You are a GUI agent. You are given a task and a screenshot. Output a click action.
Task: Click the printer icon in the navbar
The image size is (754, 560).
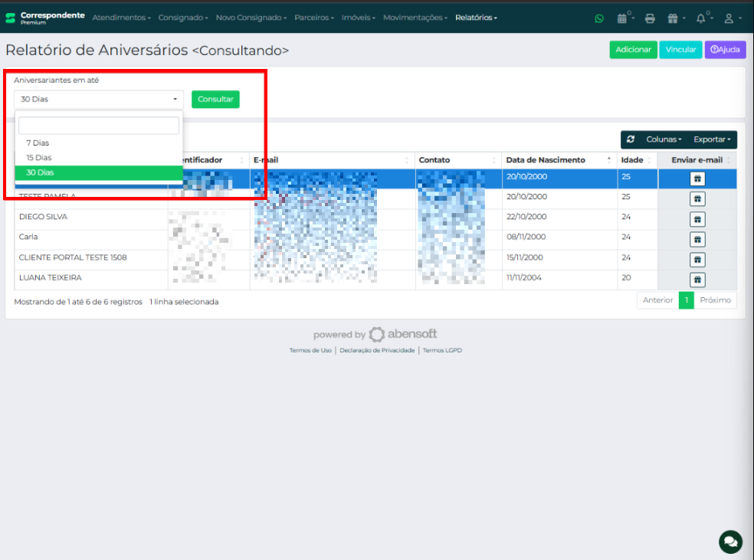(x=650, y=18)
